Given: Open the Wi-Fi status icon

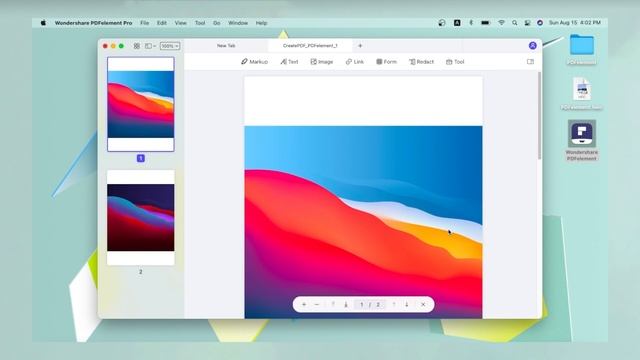Looking at the screenshot, I should (x=501, y=23).
